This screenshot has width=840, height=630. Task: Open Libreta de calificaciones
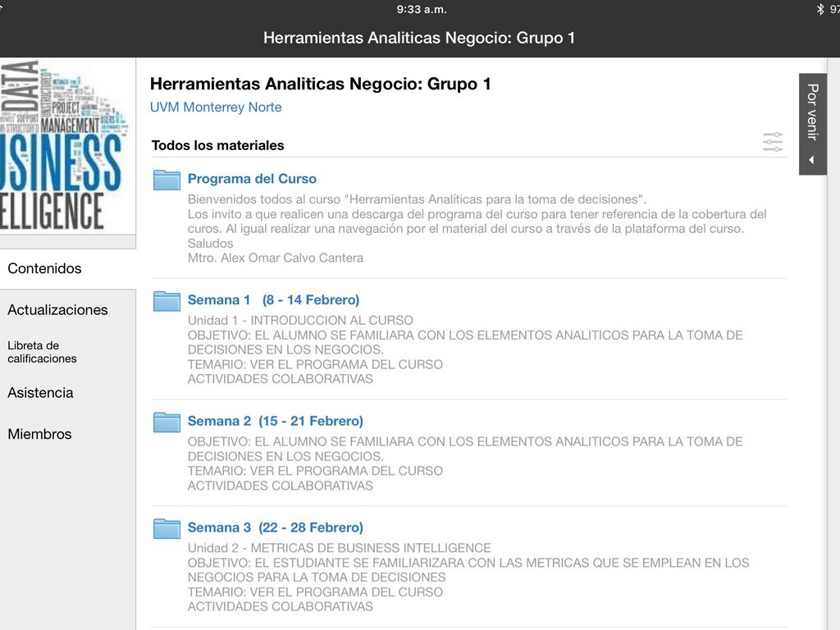point(43,352)
